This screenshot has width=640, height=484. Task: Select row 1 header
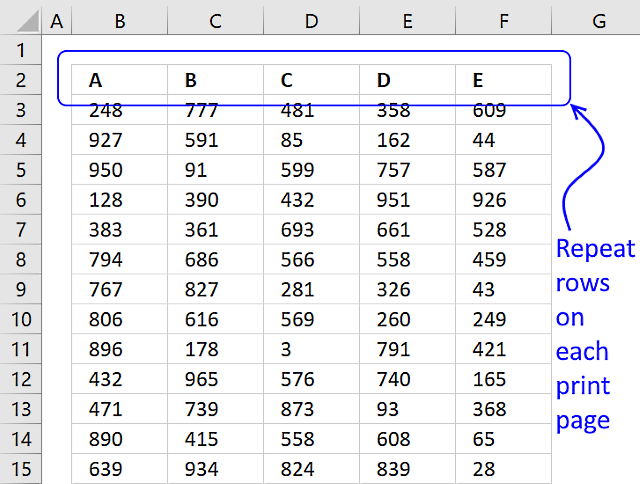(x=21, y=50)
